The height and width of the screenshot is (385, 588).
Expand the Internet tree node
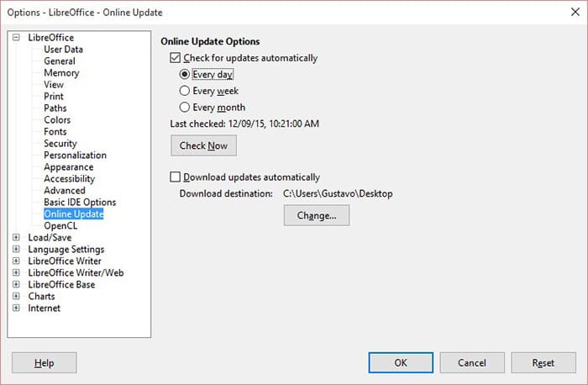tap(17, 309)
